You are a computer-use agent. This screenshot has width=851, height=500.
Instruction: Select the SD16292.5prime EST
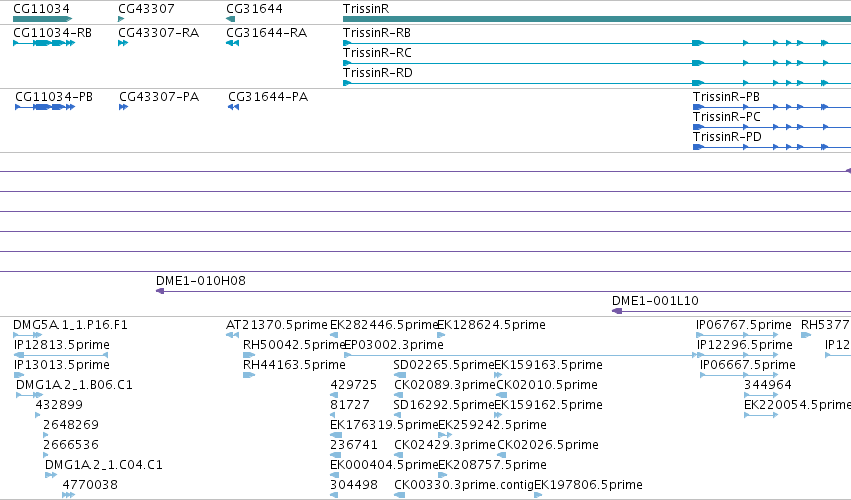click(x=444, y=405)
